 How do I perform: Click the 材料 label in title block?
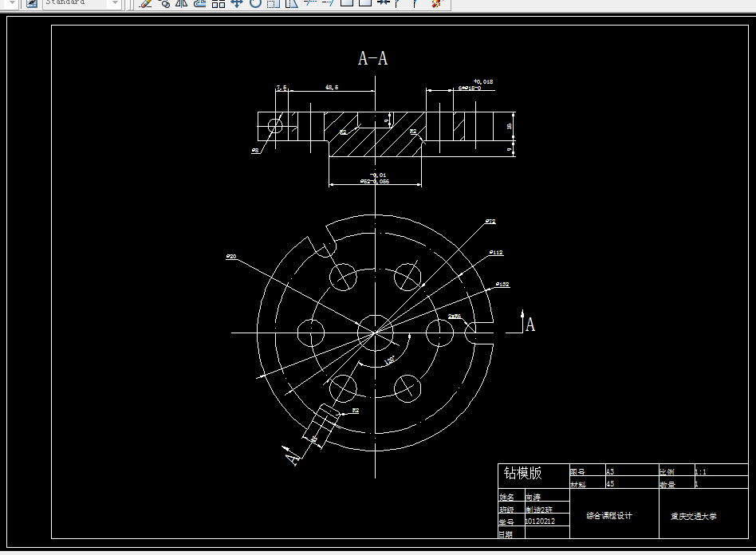pos(577,484)
